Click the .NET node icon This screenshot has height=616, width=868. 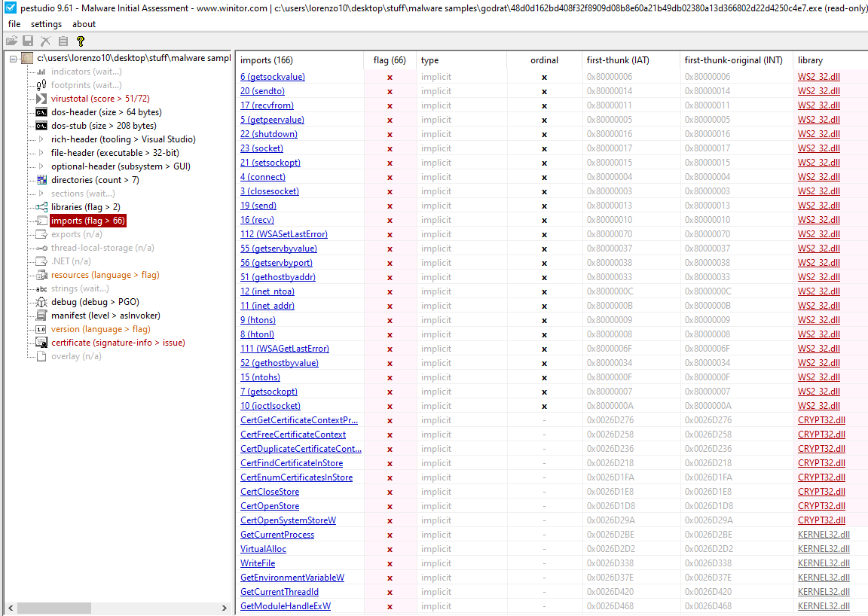coord(41,261)
